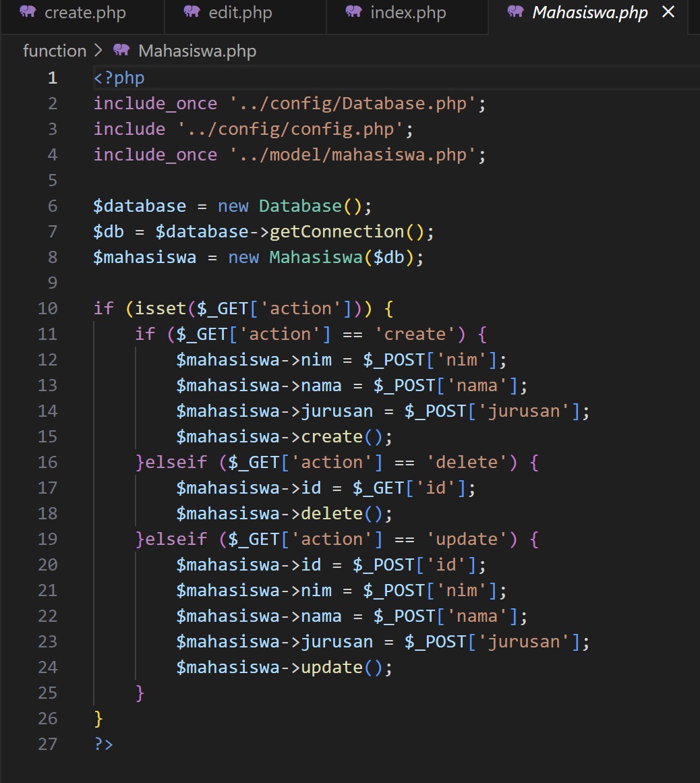Close the Mahasiswa.php editor tab
This screenshot has width=700, height=783.
[668, 12]
